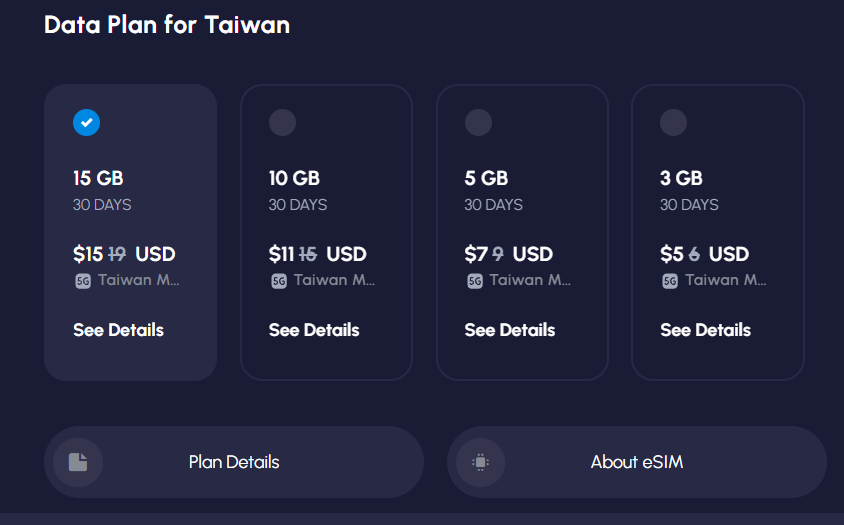
Task: Select the 3 GB plan radio circle
Action: (x=673, y=123)
